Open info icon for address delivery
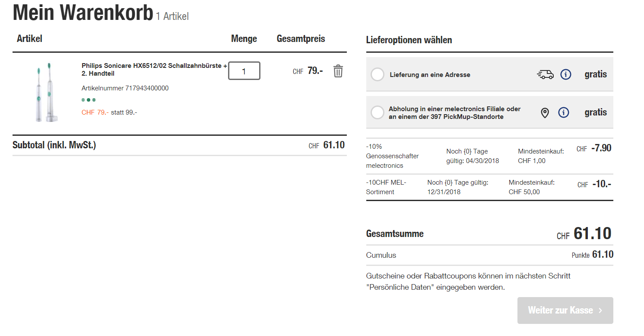The image size is (644, 336). 565,74
